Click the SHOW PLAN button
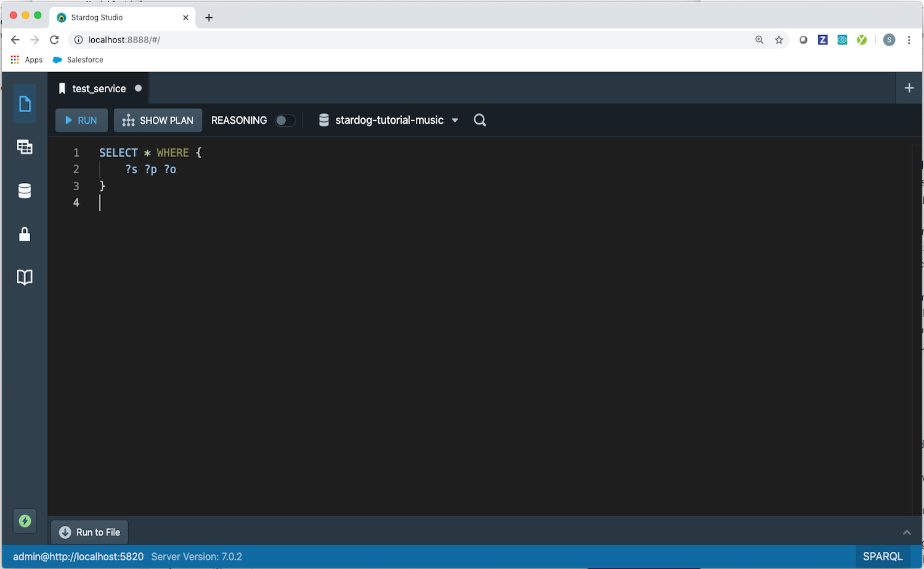The width and height of the screenshot is (924, 569). pyautogui.click(x=158, y=119)
